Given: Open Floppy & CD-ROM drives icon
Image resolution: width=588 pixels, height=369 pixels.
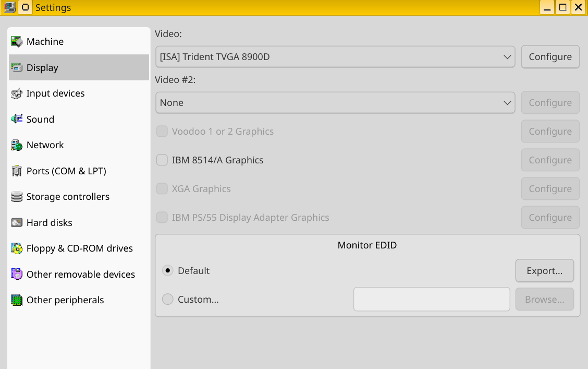Looking at the screenshot, I should coord(17,248).
